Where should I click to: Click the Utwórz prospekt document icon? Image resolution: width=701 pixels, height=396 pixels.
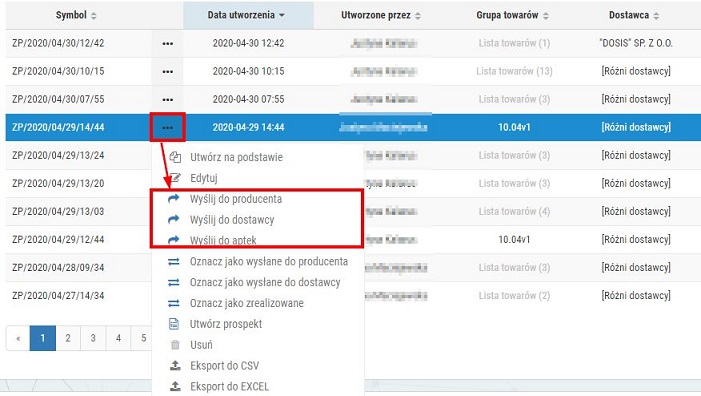[x=174, y=324]
